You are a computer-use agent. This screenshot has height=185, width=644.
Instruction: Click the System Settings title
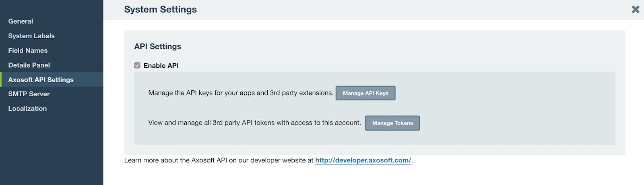(x=160, y=9)
